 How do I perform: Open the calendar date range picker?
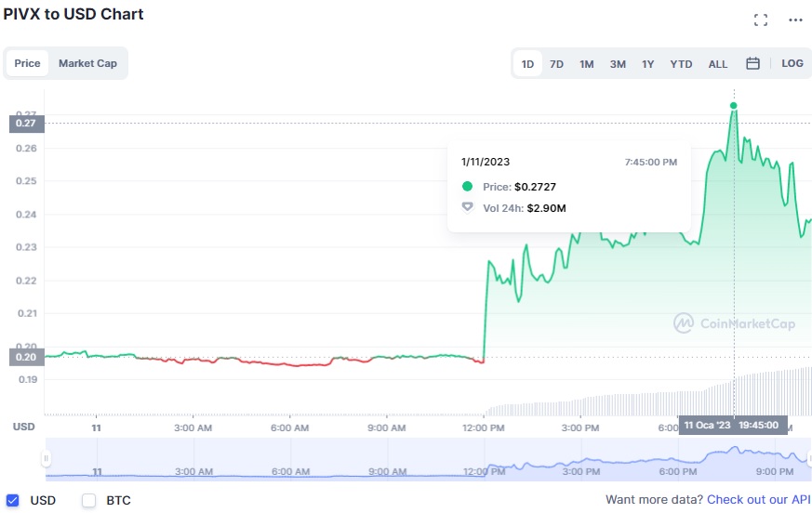pos(752,63)
